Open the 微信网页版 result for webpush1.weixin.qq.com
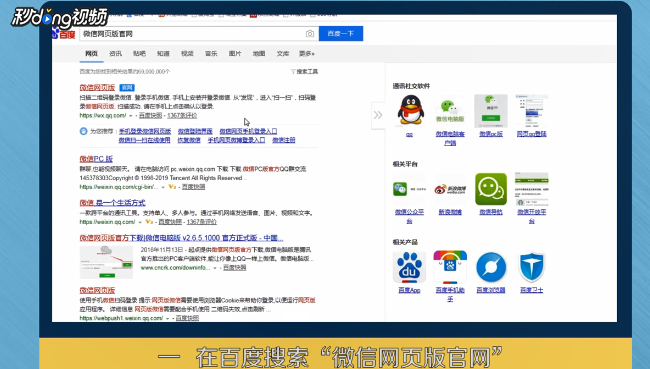 [x=97, y=290]
